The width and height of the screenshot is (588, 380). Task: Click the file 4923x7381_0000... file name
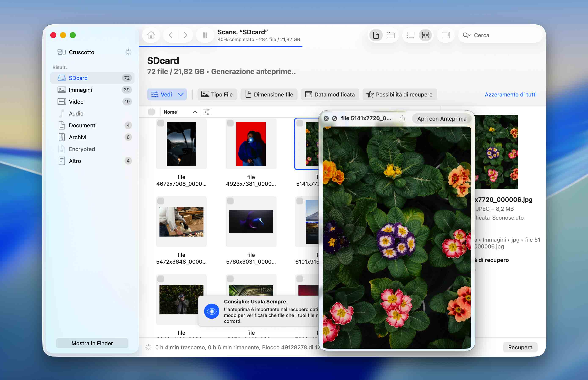click(x=251, y=180)
